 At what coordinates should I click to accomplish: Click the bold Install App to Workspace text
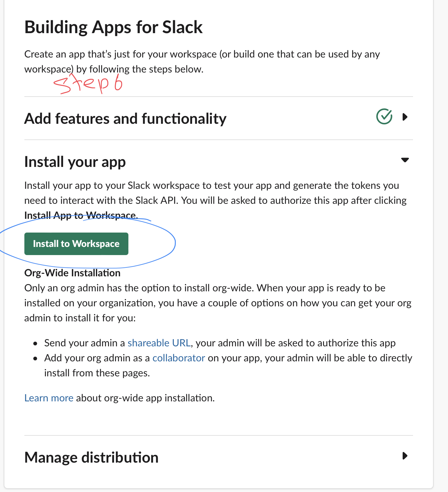click(x=81, y=215)
